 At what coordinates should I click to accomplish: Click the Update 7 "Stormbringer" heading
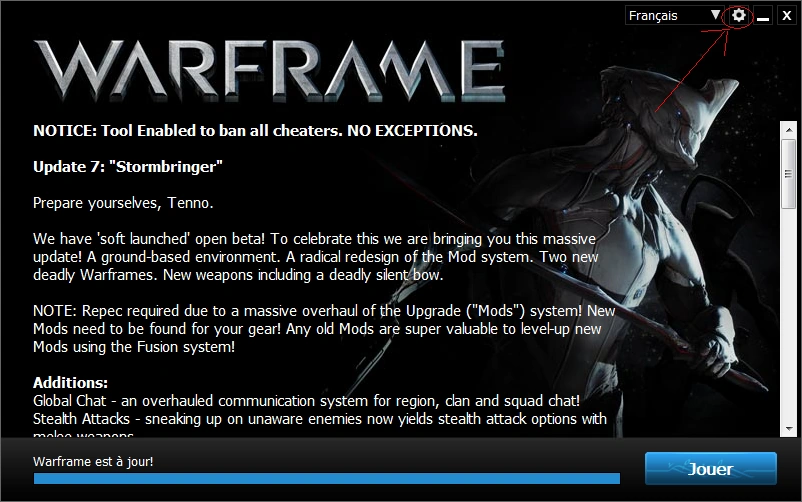click(128, 167)
